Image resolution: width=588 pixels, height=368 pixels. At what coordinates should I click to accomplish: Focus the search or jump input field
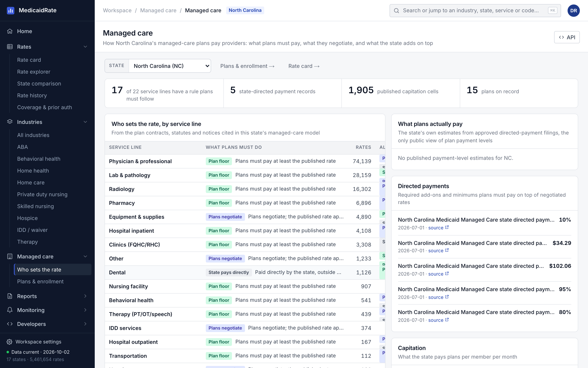click(475, 10)
